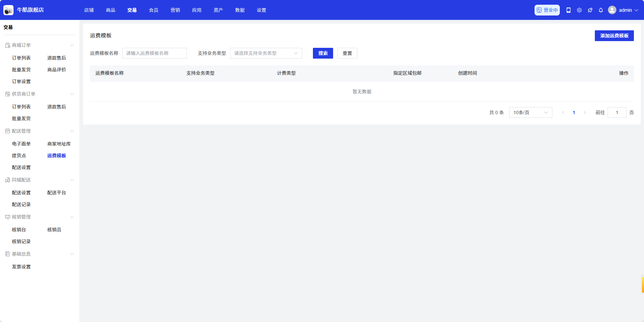
Task: Go to next page arrow
Action: [585, 112]
